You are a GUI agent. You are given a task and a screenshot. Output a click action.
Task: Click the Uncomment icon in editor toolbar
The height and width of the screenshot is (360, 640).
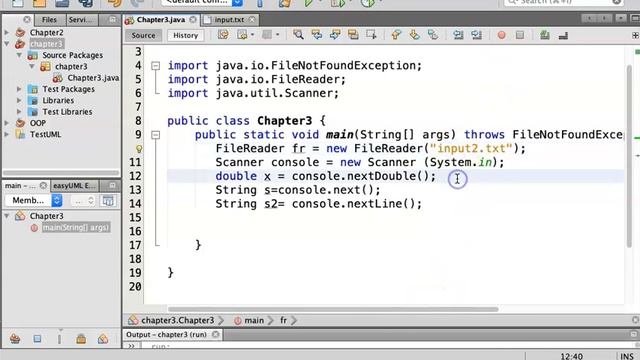click(563, 36)
